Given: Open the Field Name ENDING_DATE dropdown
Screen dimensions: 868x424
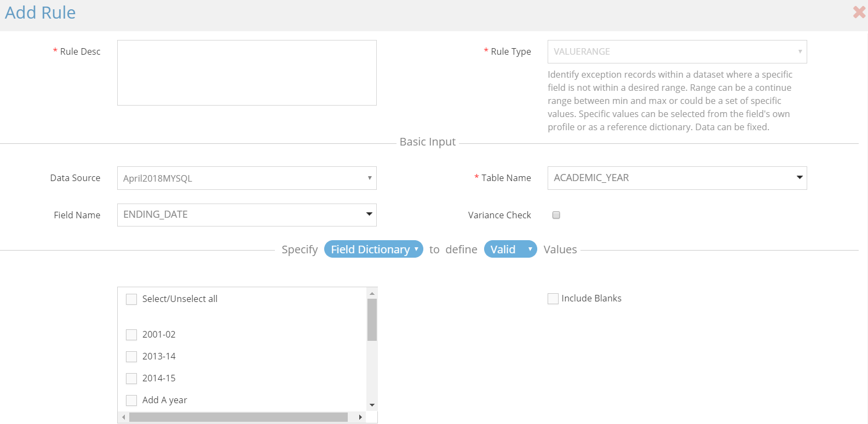Looking at the screenshot, I should [x=247, y=215].
